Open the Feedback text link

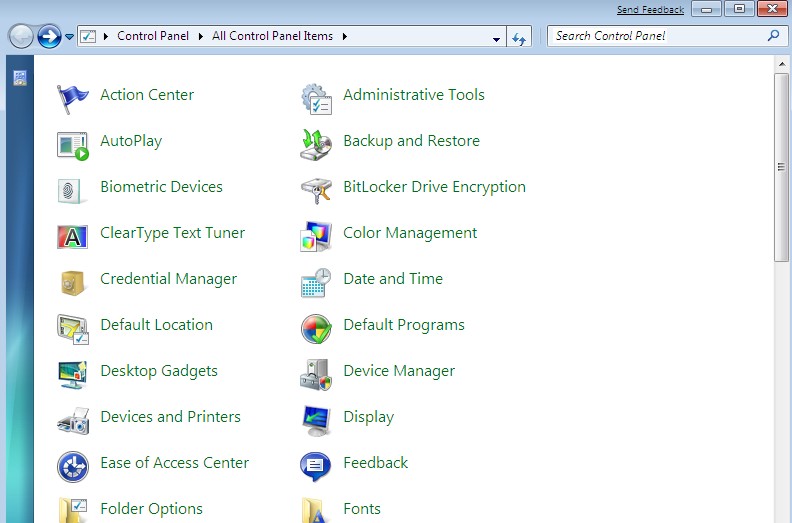(375, 463)
